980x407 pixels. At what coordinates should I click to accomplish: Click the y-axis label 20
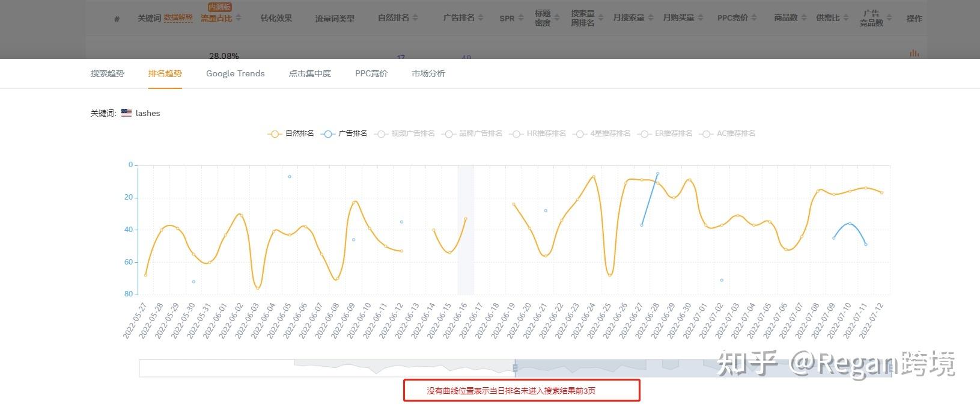pos(129,197)
